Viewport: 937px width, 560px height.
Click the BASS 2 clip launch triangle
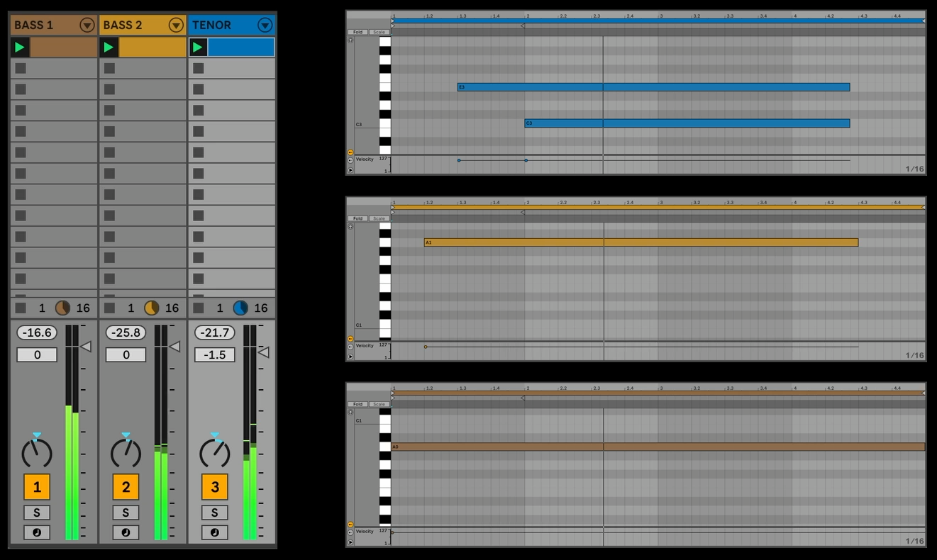click(x=109, y=47)
